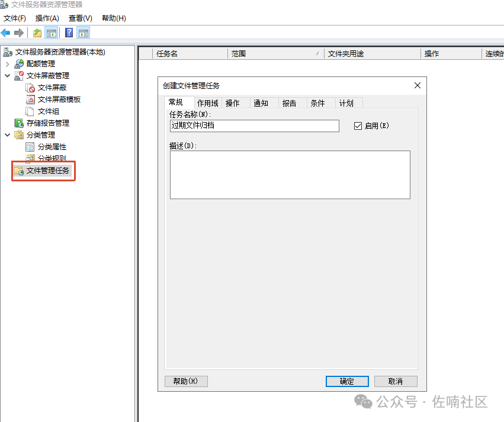
Task: Open Help via blue question mark icon
Action: [x=69, y=33]
